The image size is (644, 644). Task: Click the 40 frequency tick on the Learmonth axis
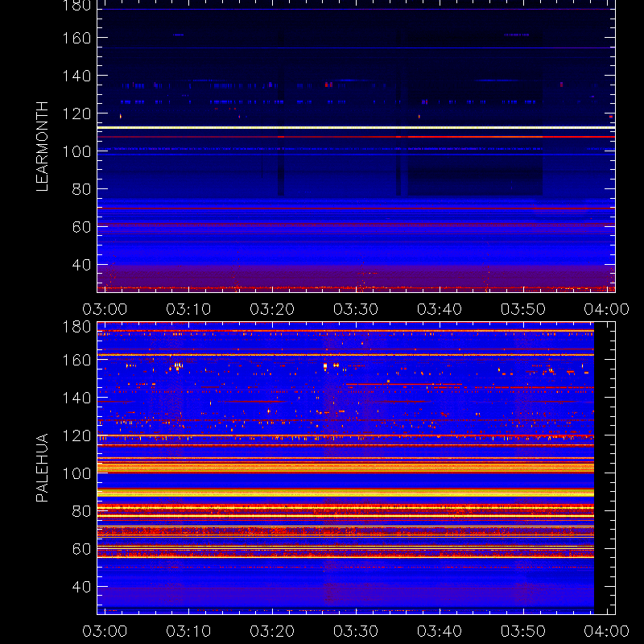point(81,265)
